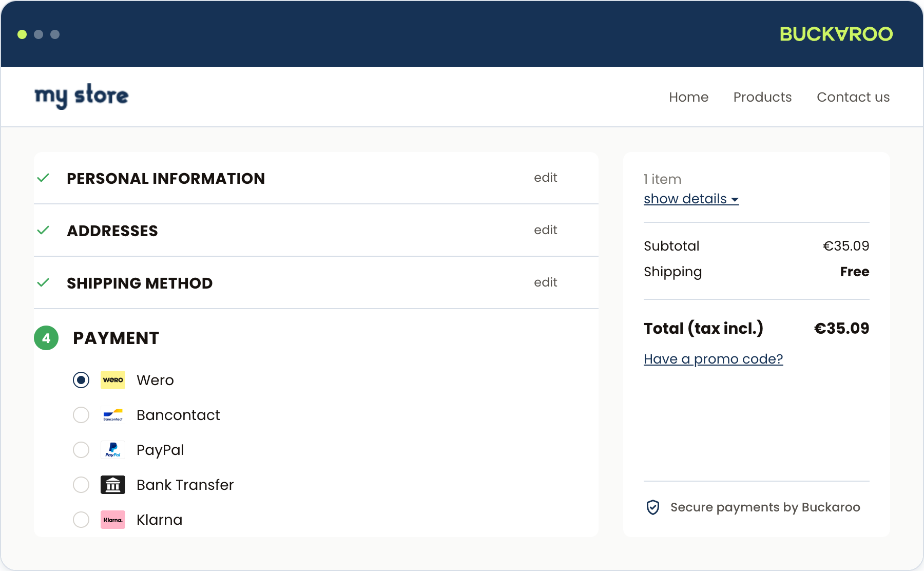Click the ADDRESSES heading

point(112,231)
